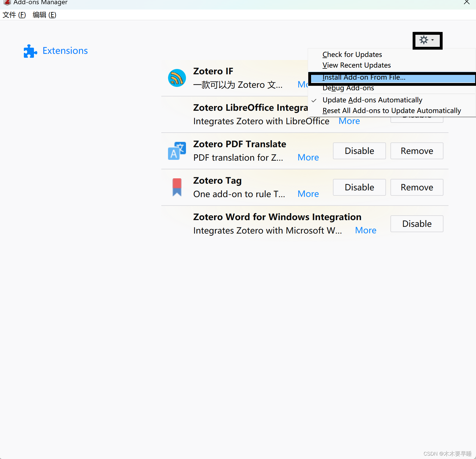Click the Zotero PDF Translate icon
The width and height of the screenshot is (476, 459).
pyautogui.click(x=177, y=151)
